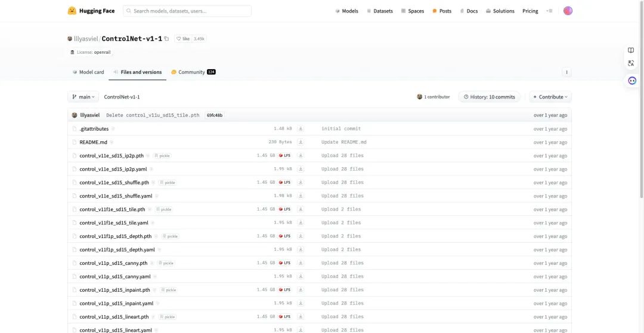Screen dimensions: 644x333
Task: Click commit hash 69fc48b
Action: (215, 116)
